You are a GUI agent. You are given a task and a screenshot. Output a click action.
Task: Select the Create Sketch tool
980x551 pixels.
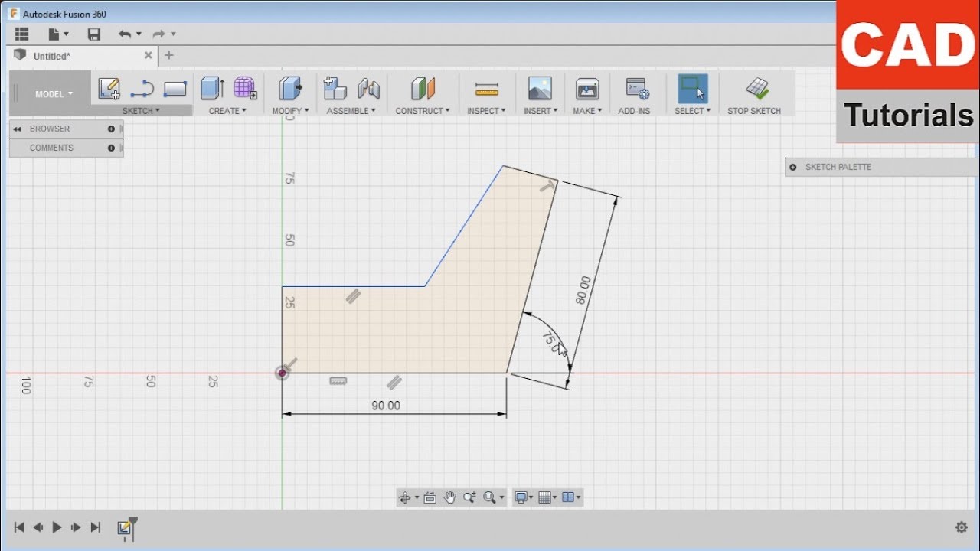(109, 88)
